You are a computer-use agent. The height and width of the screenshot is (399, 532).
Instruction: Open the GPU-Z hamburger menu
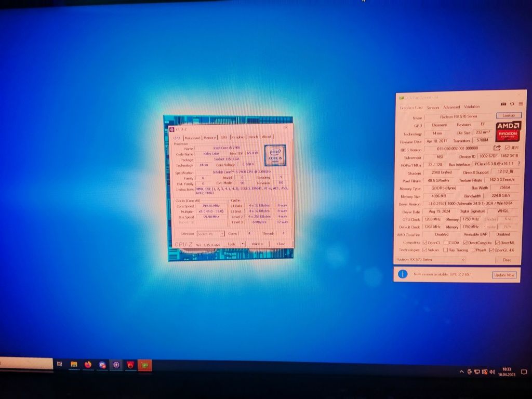tap(521, 103)
